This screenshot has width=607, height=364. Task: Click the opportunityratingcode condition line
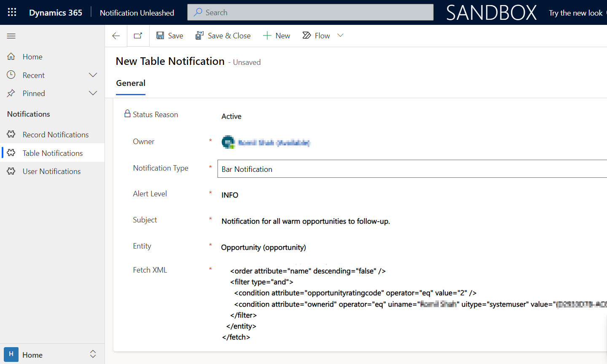point(355,293)
